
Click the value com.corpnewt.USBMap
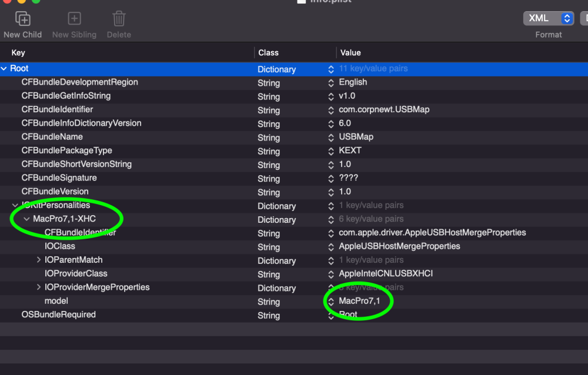point(384,109)
